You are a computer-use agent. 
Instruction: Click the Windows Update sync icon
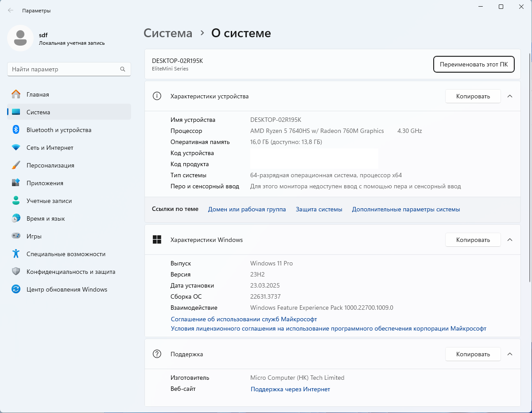(x=16, y=289)
